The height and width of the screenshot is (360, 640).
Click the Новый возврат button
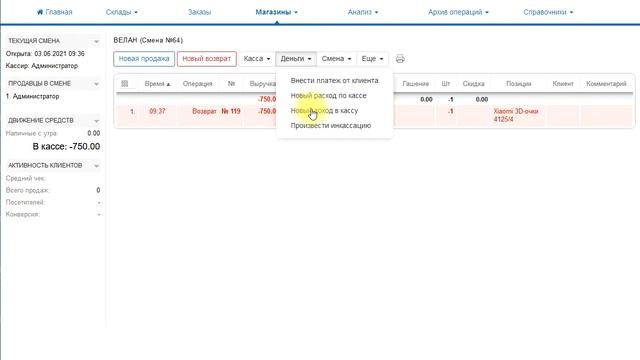(x=207, y=59)
